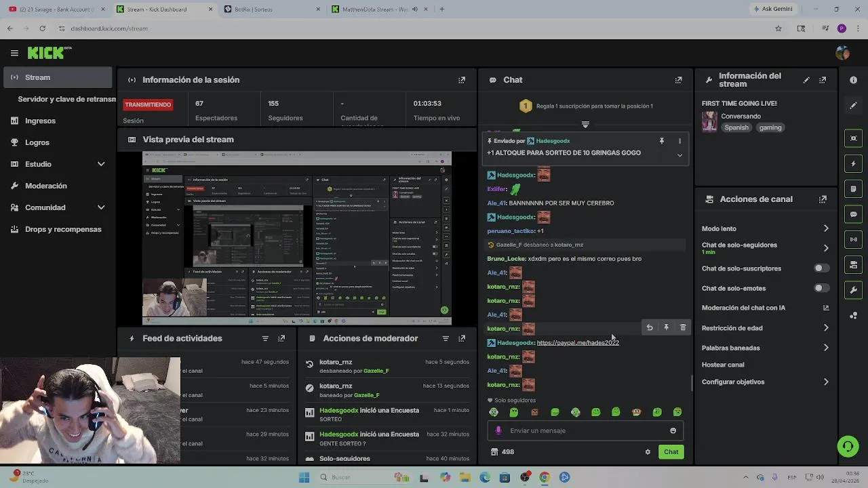Enable Chat de solo-emotes switch

pos(821,288)
